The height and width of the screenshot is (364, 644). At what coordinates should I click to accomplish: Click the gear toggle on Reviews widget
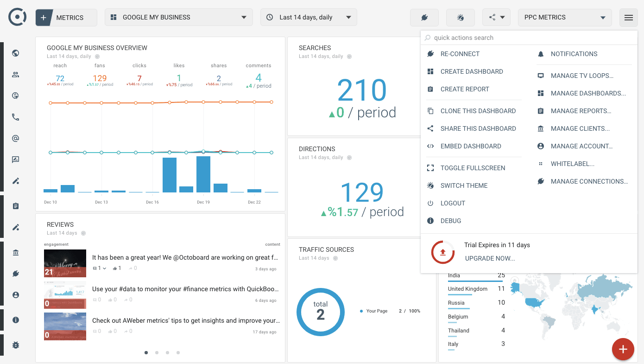click(83, 233)
